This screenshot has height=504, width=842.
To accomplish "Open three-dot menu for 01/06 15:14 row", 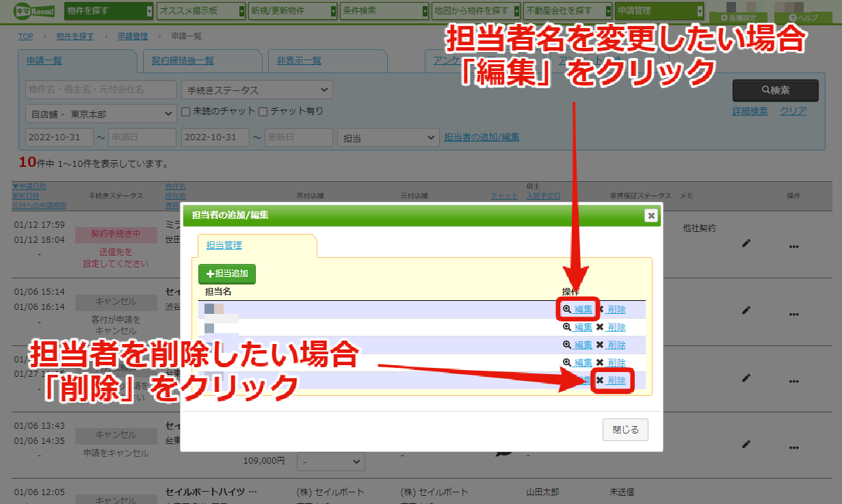I will (794, 314).
